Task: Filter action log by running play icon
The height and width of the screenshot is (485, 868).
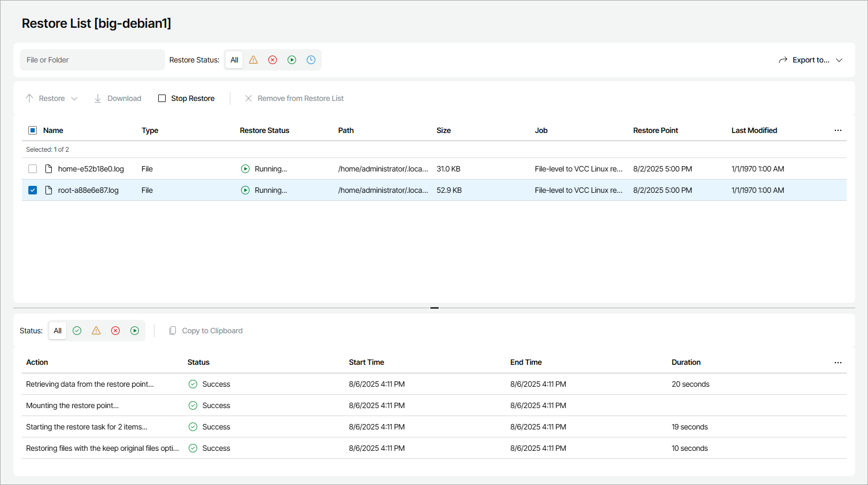Action: (x=135, y=331)
